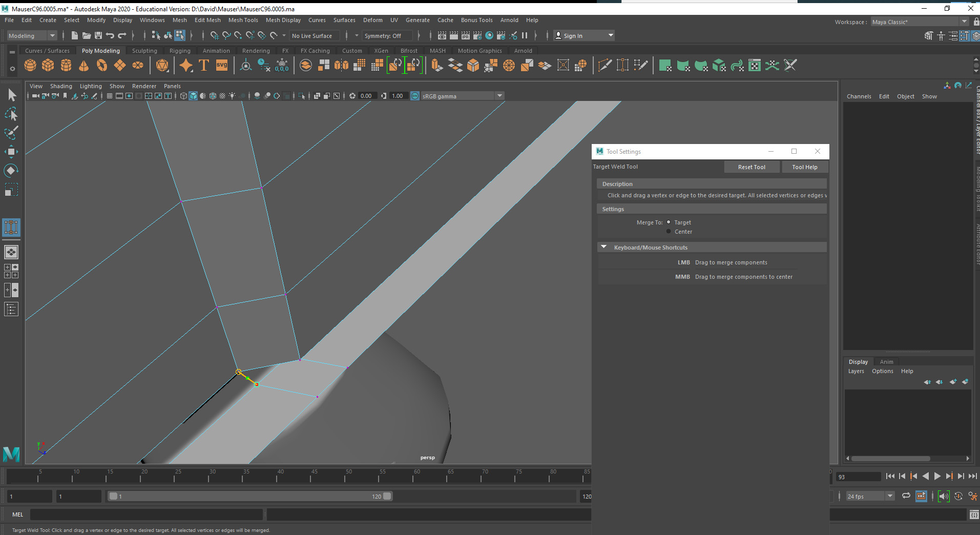Select the Move tool in the toolbox
The height and width of the screenshot is (535, 980).
pyautogui.click(x=11, y=151)
